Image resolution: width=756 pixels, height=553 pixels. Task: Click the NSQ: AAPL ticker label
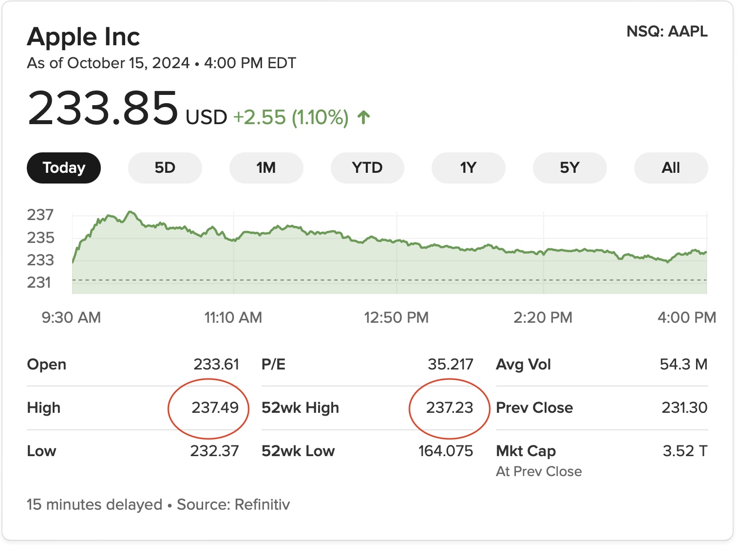tap(667, 32)
